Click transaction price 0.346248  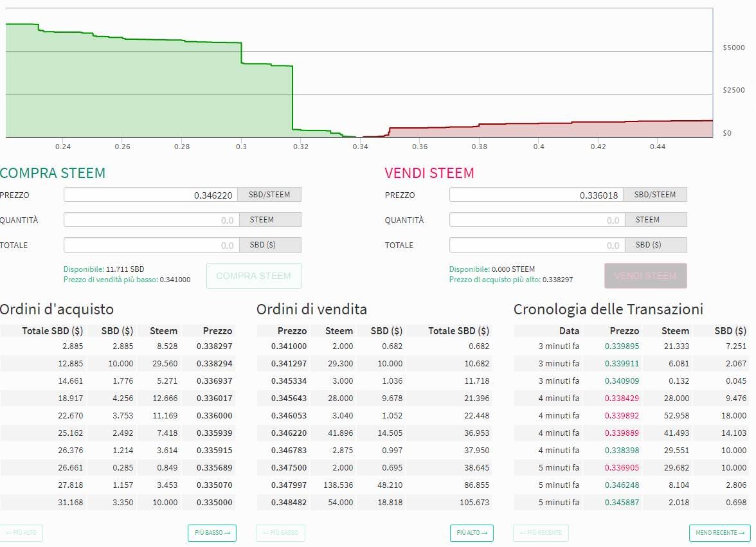pos(622,485)
